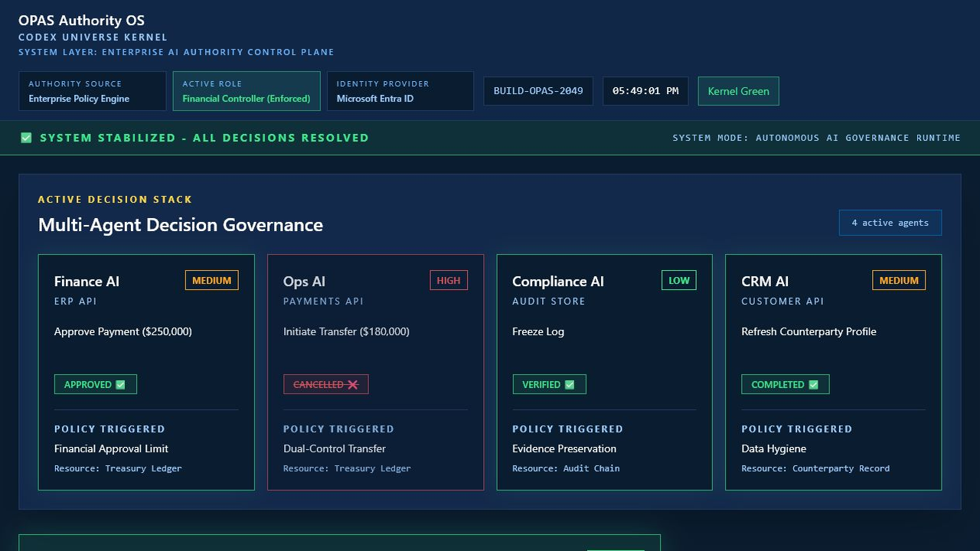Click POLICY TRIGGERED heading in Finance AI card
The image size is (980, 551).
[109, 429]
